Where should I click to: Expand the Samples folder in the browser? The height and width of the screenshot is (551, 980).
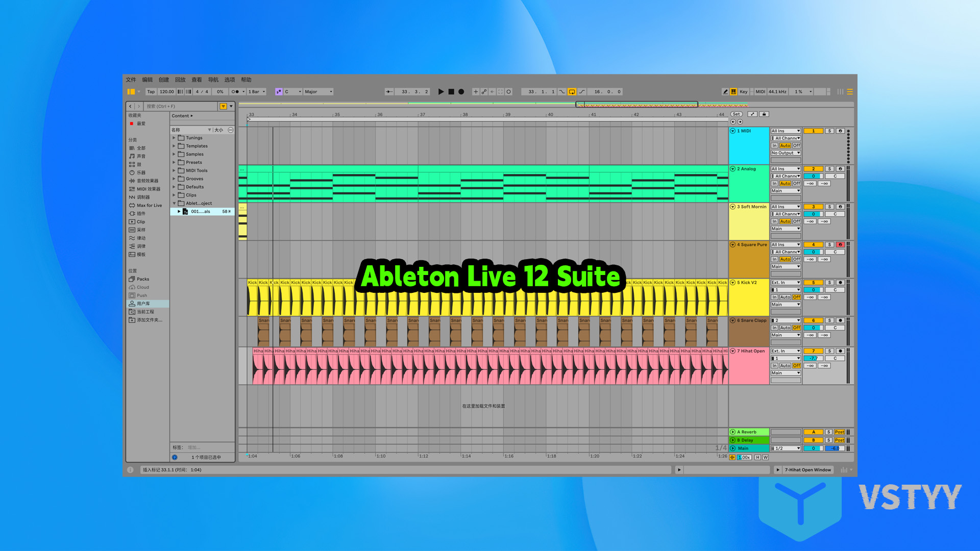[174, 154]
